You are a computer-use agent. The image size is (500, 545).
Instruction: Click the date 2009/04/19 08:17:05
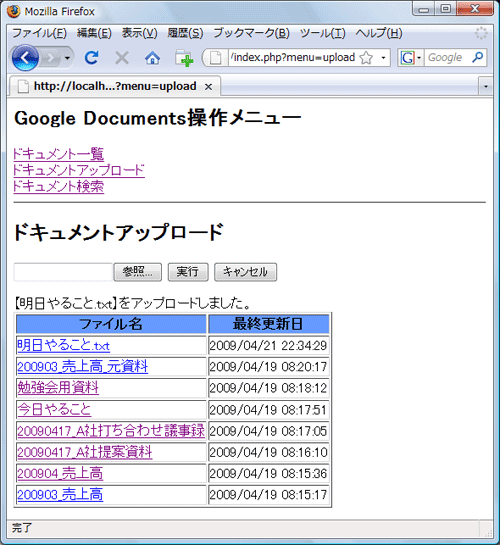click(268, 431)
